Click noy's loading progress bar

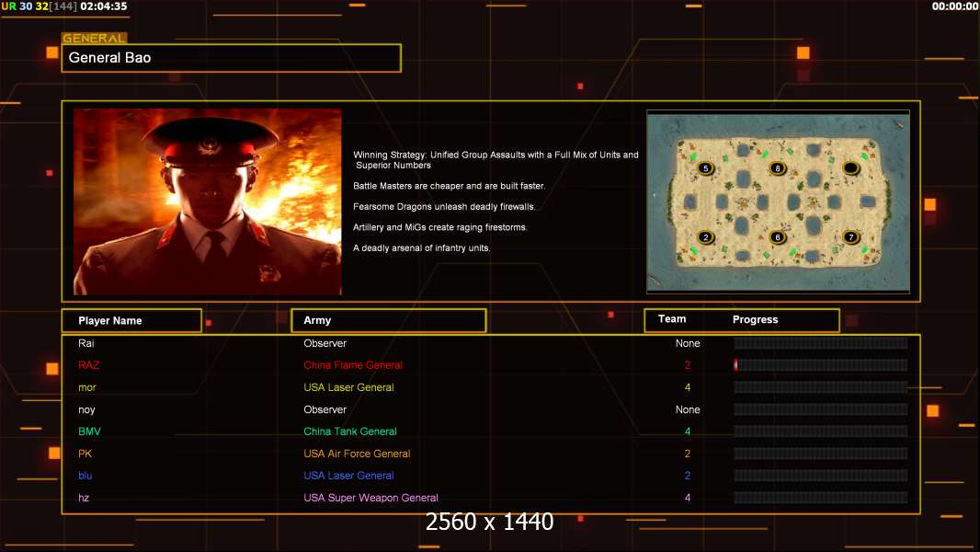(821, 409)
